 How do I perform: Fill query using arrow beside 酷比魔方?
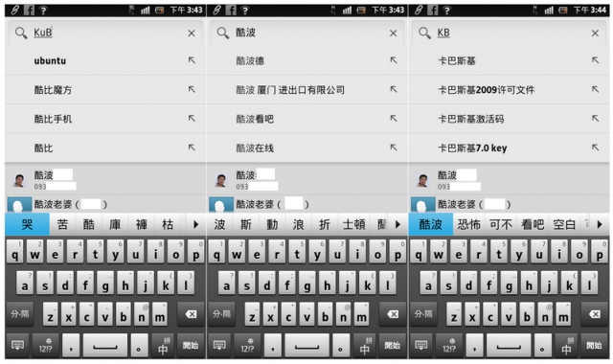pyautogui.click(x=192, y=89)
